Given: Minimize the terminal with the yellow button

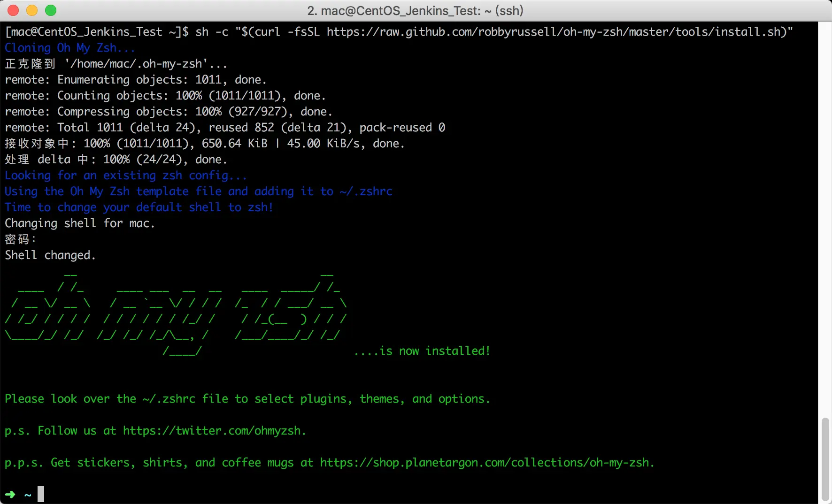Looking at the screenshot, I should 31,10.
